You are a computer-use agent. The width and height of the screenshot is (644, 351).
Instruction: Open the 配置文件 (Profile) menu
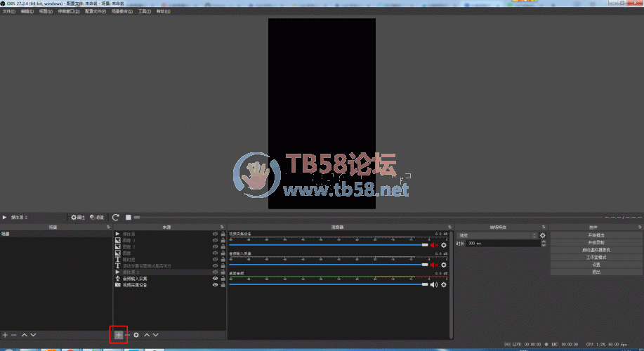(x=96, y=11)
